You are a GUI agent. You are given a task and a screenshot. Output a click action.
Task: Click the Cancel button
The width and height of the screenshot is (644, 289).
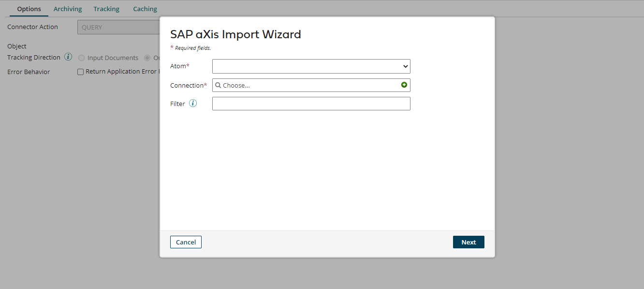pos(186,242)
